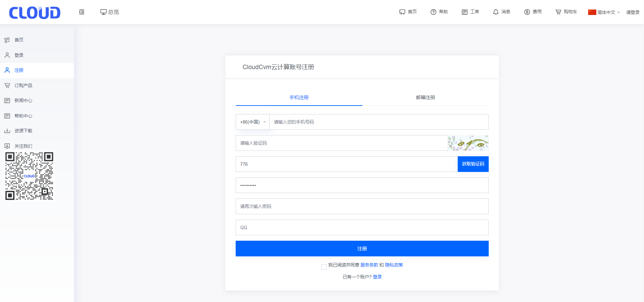Click the 帮助 question-mark icon
The height and width of the screenshot is (302, 644).
click(434, 12)
